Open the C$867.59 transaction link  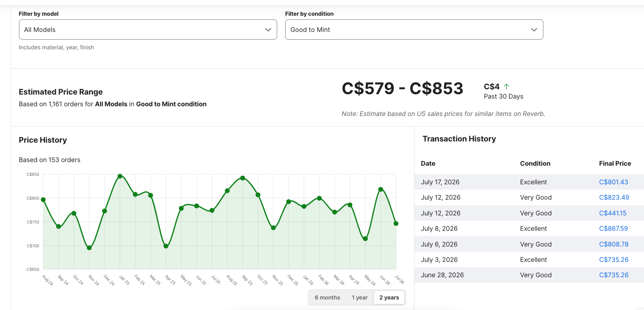tap(613, 228)
